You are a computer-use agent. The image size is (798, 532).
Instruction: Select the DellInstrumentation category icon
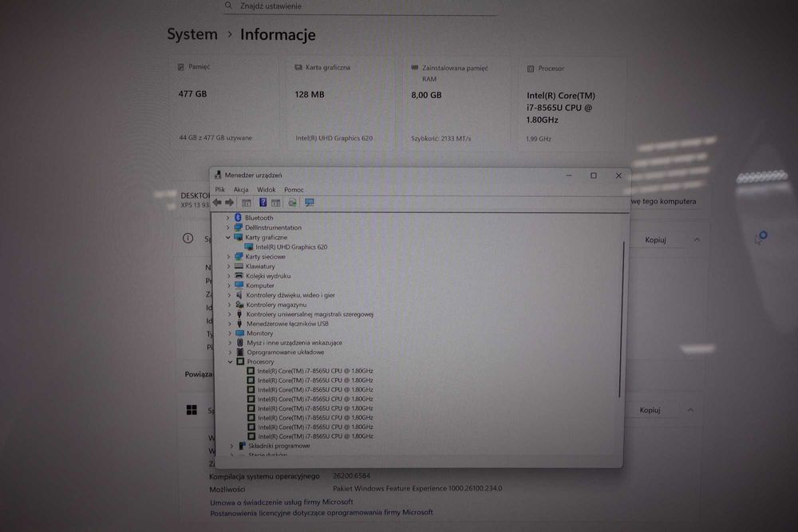(x=238, y=227)
